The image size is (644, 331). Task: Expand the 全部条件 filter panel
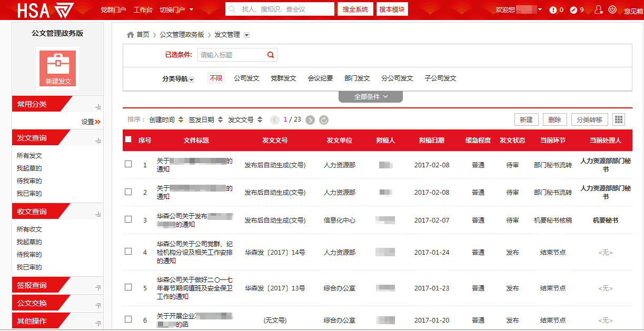click(x=371, y=97)
